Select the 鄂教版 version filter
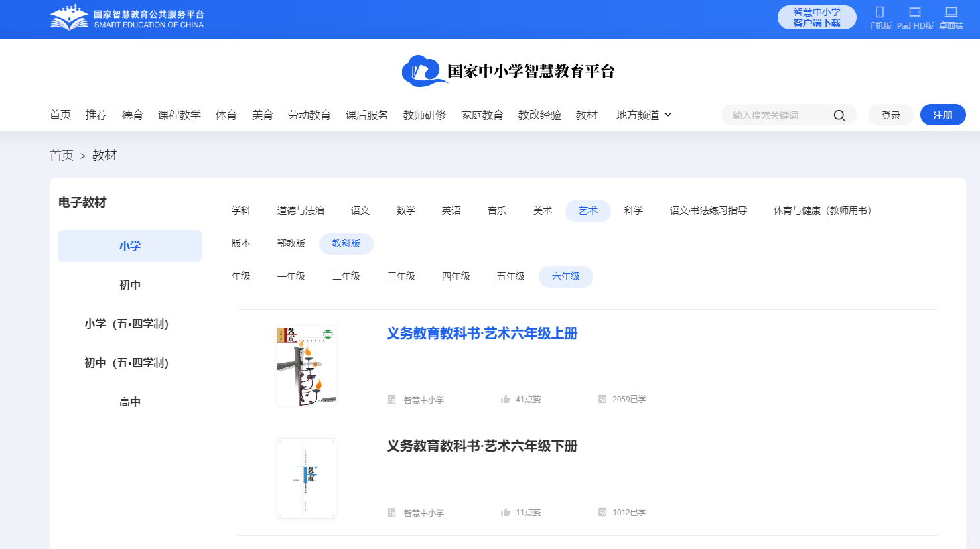 291,243
